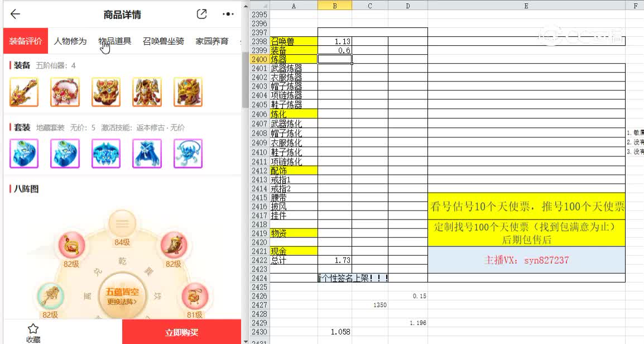Click the 武器炼器 cell
This screenshot has height=344, width=644.
[x=294, y=68]
